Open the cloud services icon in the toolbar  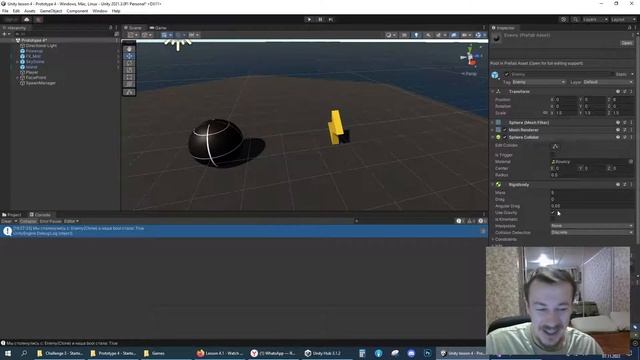(x=27, y=20)
